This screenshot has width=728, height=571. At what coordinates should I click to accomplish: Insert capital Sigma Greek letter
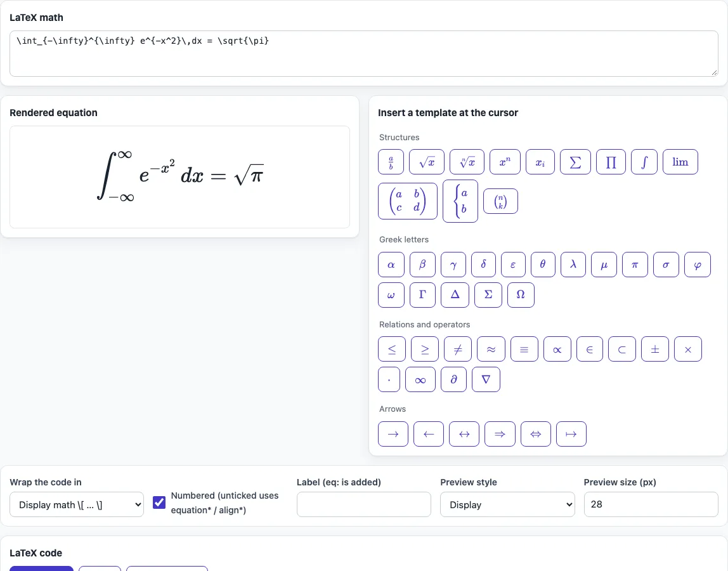click(x=488, y=295)
